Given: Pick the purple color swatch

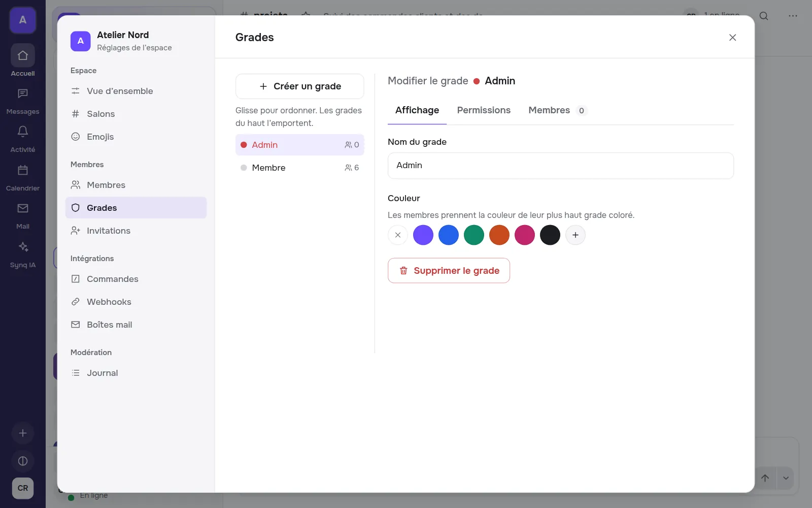Looking at the screenshot, I should [423, 235].
